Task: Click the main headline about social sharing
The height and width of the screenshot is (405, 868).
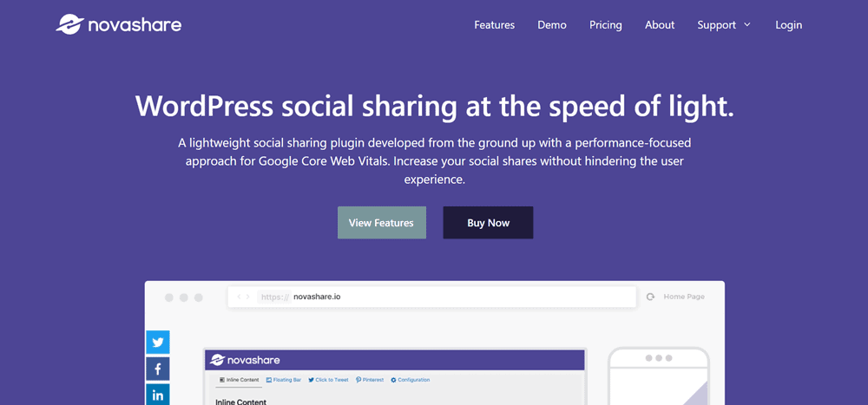Action: (435, 106)
